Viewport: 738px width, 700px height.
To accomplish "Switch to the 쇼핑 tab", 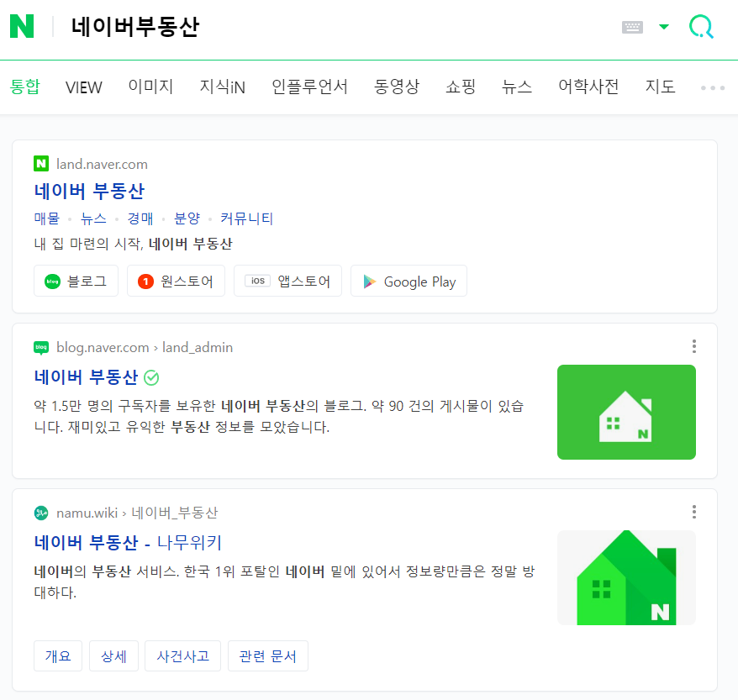I will [460, 87].
